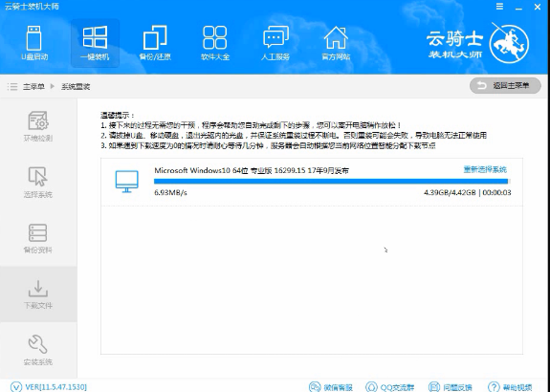
Task: Click the 云骑士装机大师 window title
Action: [x=32, y=7]
